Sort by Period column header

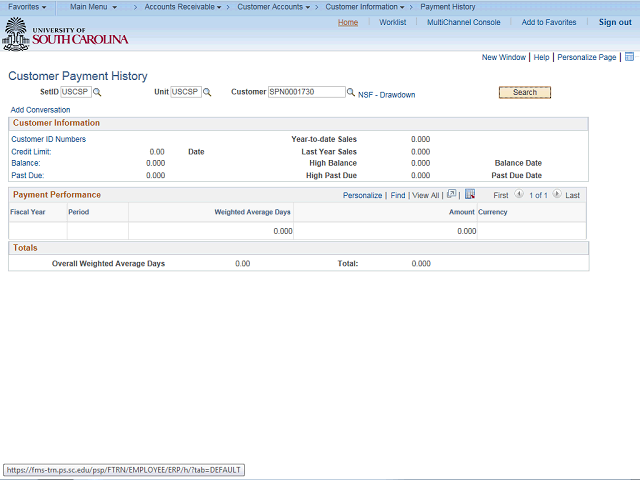tap(78, 212)
